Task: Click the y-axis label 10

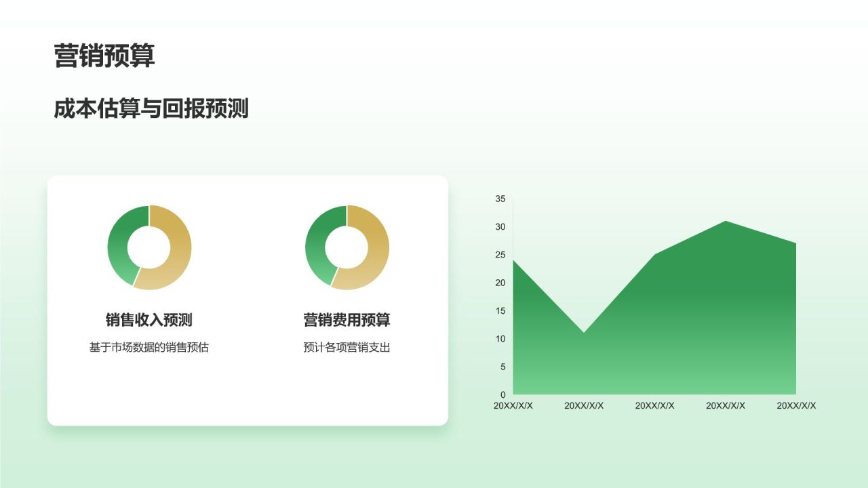Action: tap(500, 338)
